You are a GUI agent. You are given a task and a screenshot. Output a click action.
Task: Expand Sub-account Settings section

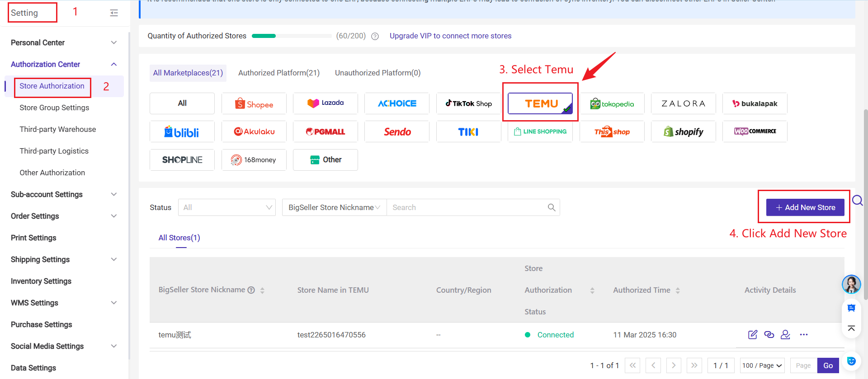114,194
